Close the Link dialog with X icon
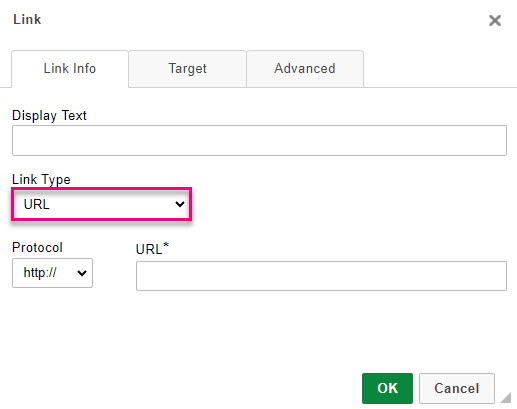This screenshot has height=409, width=517. click(495, 20)
